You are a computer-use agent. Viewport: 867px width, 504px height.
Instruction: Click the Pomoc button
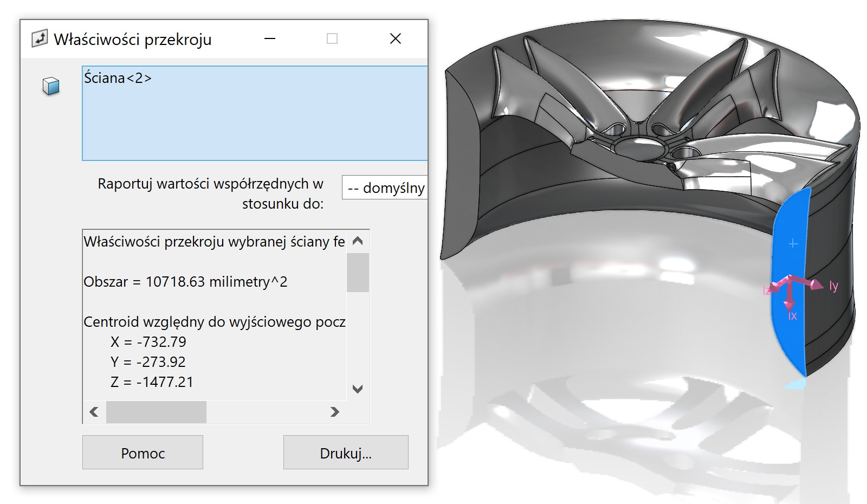[x=143, y=453]
